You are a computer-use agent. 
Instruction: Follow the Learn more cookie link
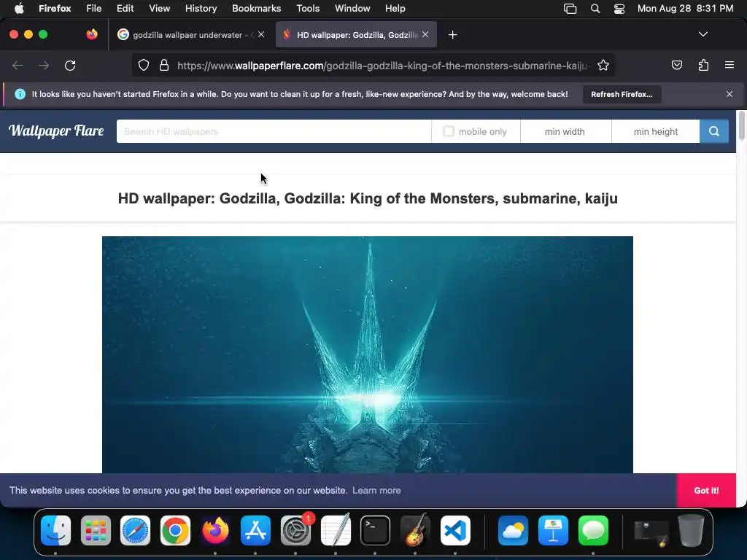pos(377,491)
